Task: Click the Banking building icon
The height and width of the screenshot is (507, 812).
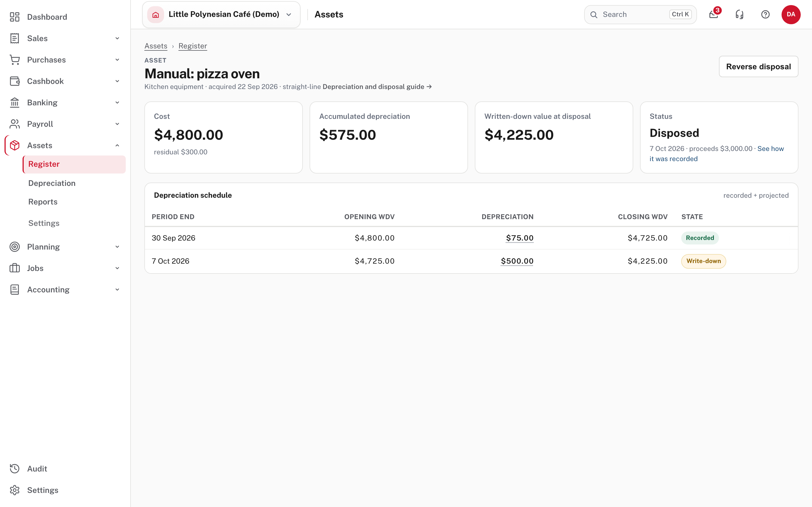Action: pyautogui.click(x=15, y=103)
